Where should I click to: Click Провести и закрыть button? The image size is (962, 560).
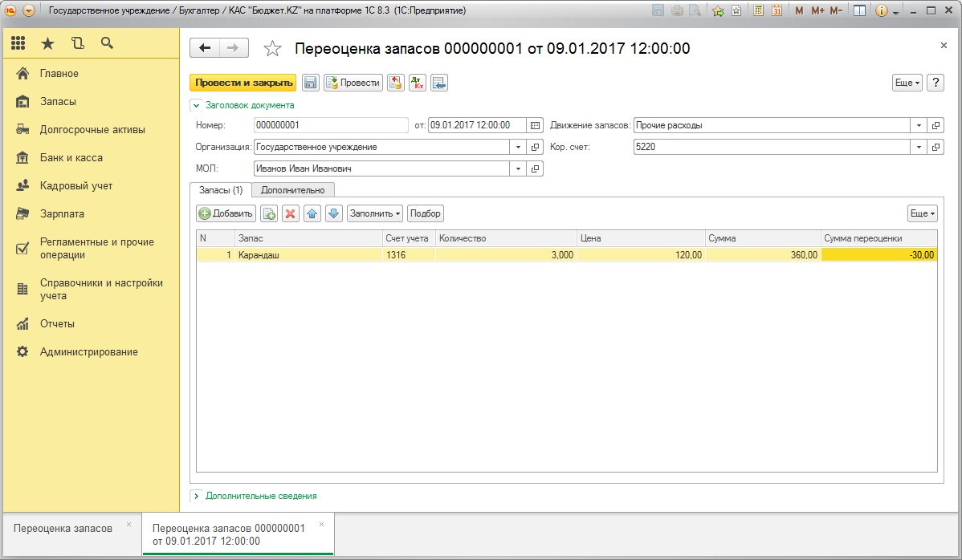click(x=243, y=83)
